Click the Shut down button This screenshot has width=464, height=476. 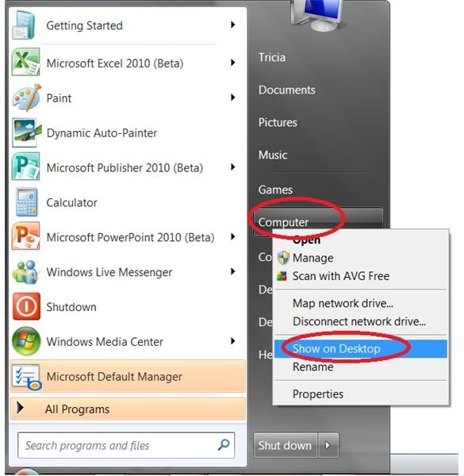[x=286, y=445]
